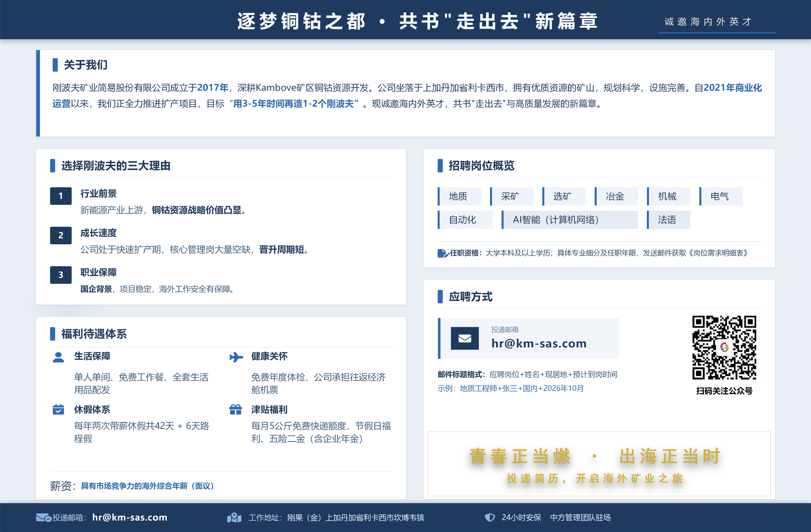The height and width of the screenshot is (532, 811).
Task: Choose the AI智能（计算机网络）tag
Action: click(x=569, y=220)
